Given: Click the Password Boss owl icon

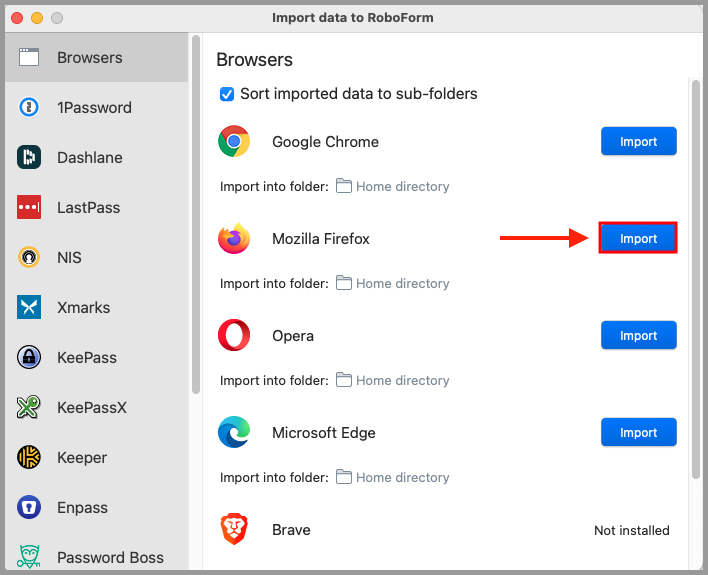Looking at the screenshot, I should coord(29,556).
